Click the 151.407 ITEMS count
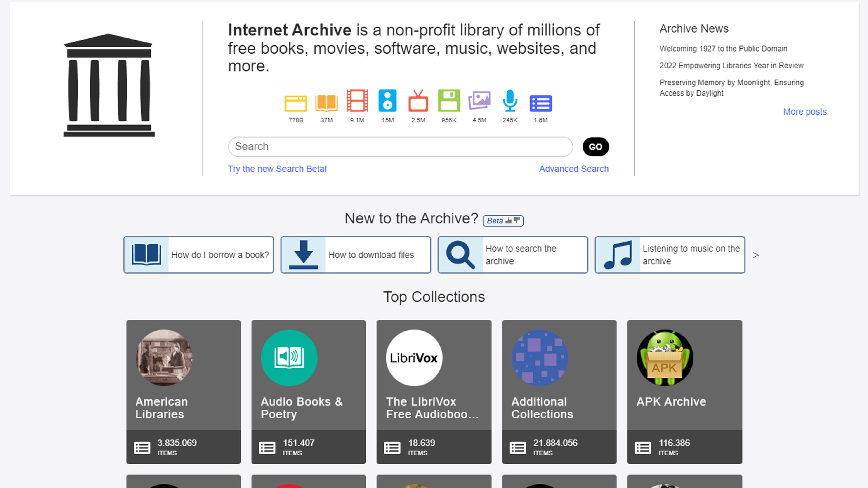Image resolution: width=868 pixels, height=488 pixels. point(299,447)
